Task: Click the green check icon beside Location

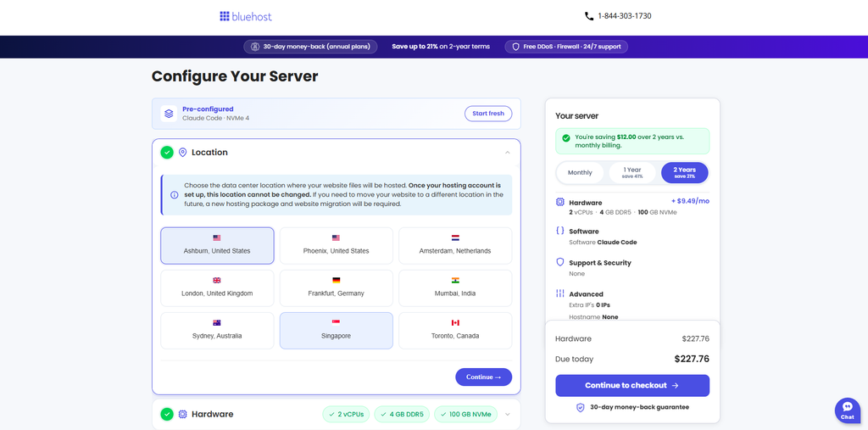Action: tap(167, 153)
